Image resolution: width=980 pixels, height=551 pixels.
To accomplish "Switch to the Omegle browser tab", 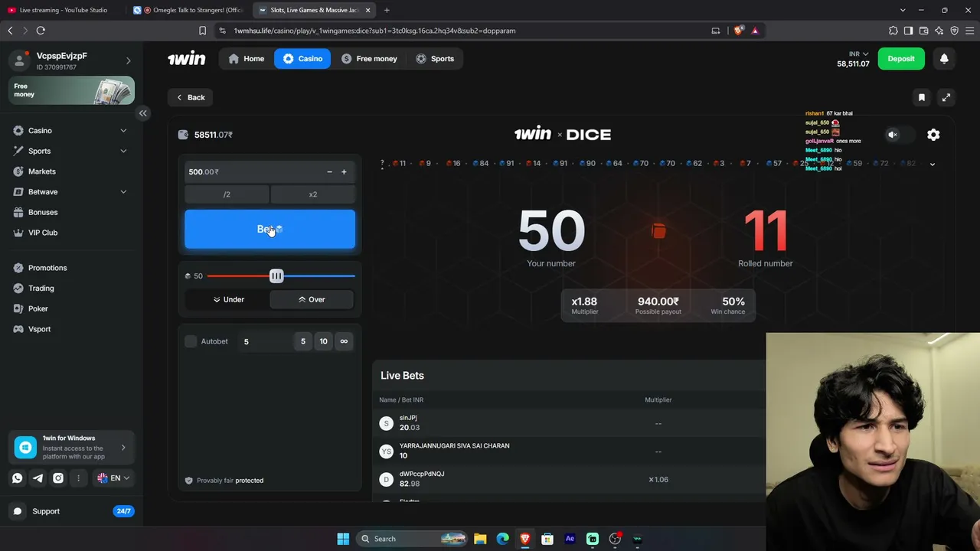I will tap(187, 10).
